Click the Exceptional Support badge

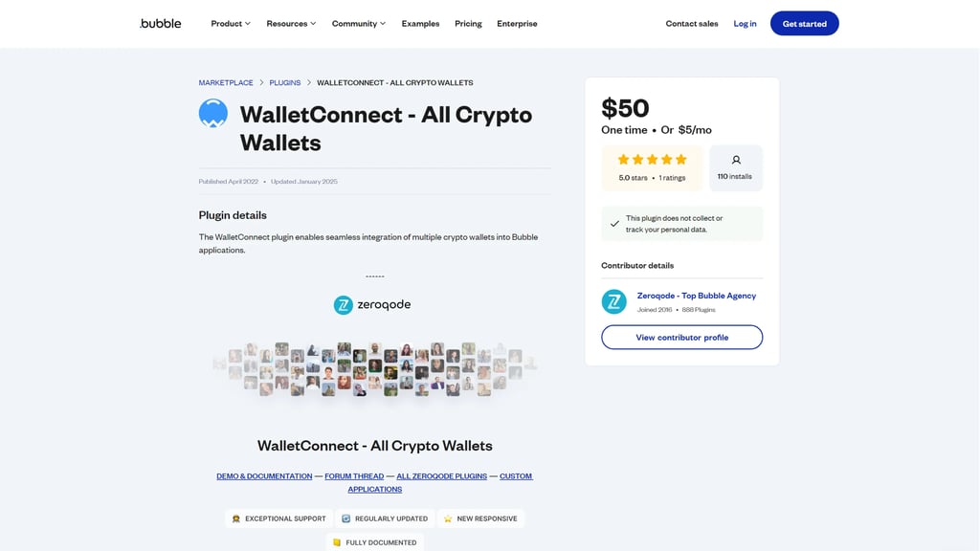pyautogui.click(x=278, y=518)
